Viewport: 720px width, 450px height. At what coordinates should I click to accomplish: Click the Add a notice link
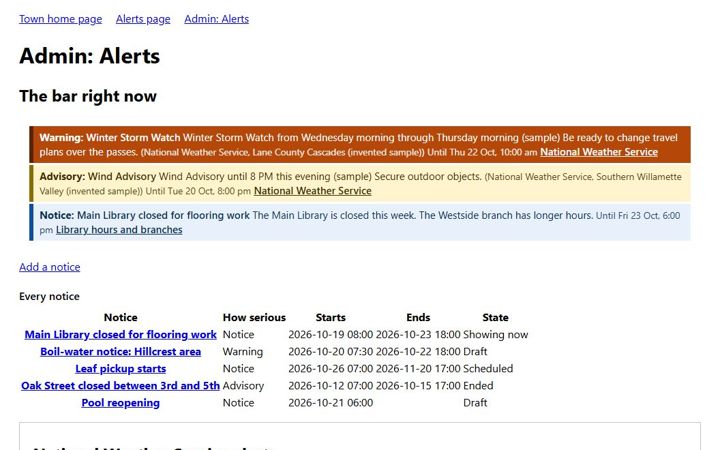[50, 267]
